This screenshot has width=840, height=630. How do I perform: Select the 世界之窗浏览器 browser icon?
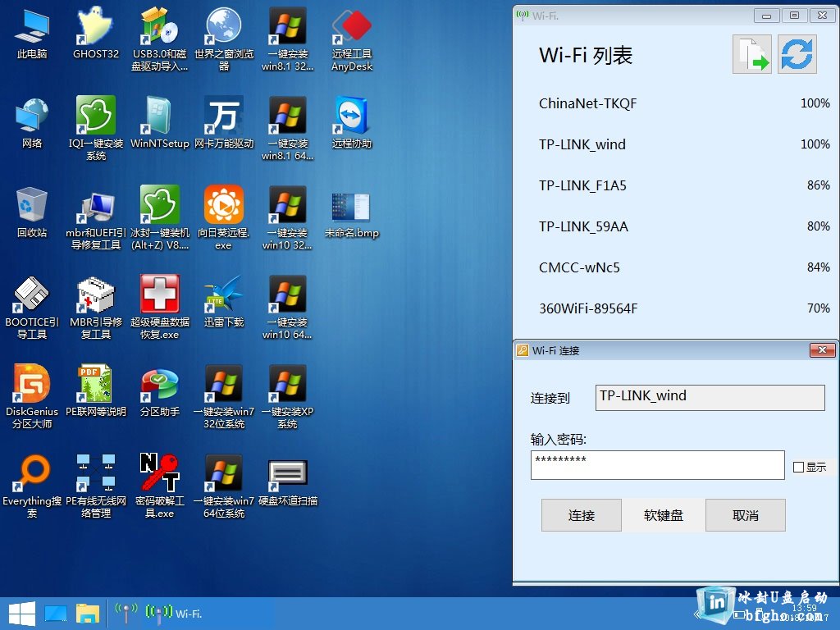tap(224, 39)
